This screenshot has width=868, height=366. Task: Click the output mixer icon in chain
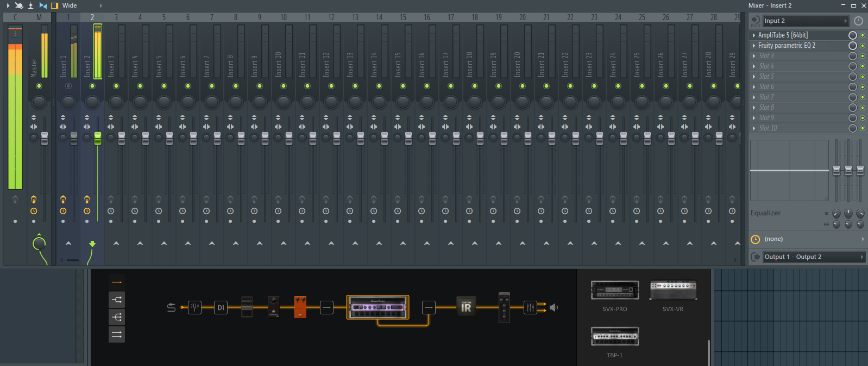[530, 308]
